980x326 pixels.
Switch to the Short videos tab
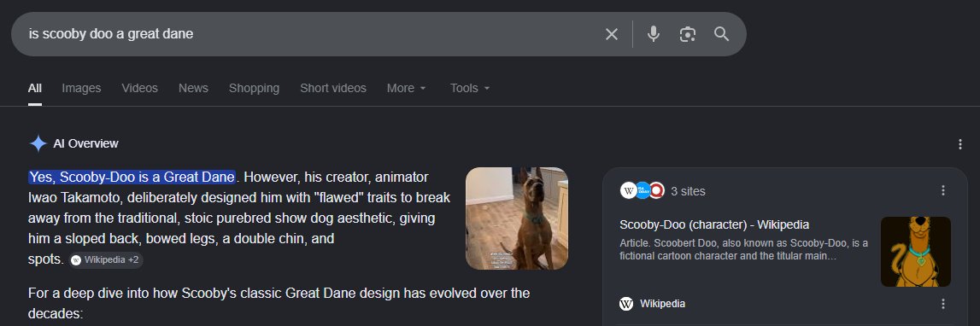click(333, 88)
